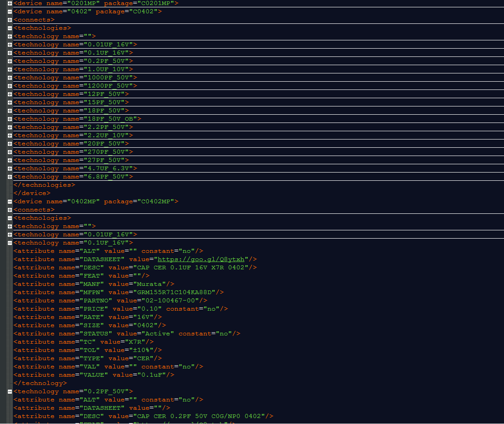
Task: Collapse the technologies section
Action: point(10,28)
